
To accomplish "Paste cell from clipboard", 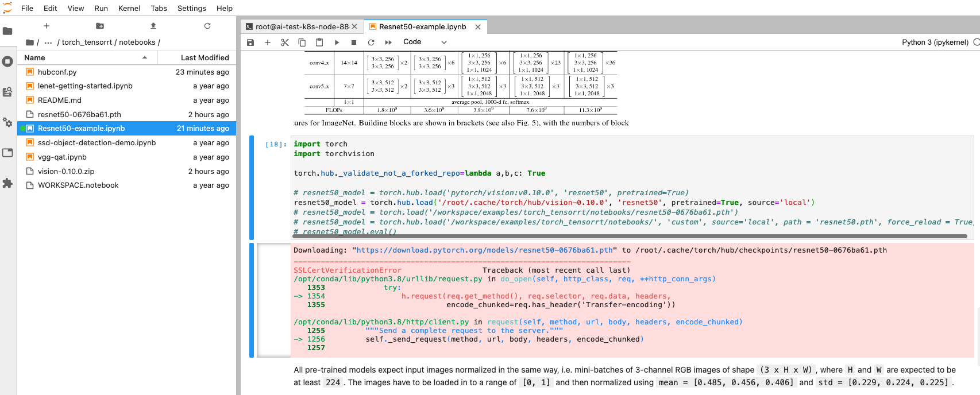I will [319, 42].
